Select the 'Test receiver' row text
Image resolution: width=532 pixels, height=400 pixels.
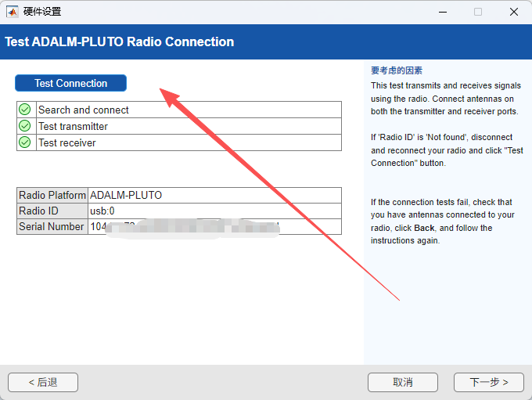[66, 142]
